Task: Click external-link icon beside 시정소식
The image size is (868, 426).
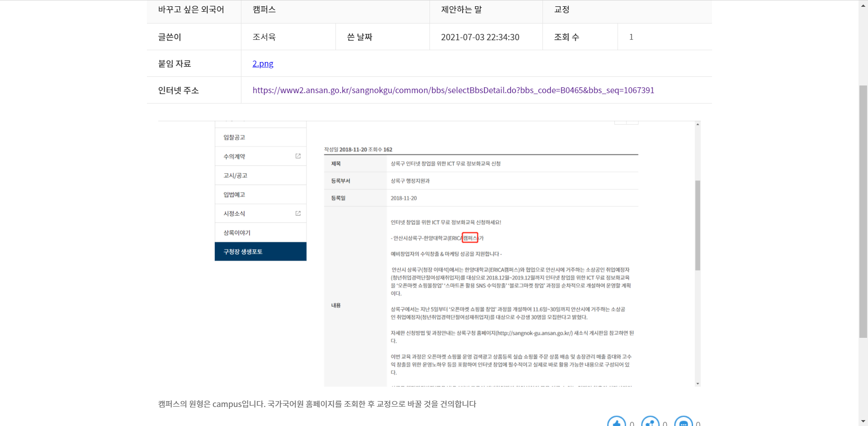Action: (298, 213)
